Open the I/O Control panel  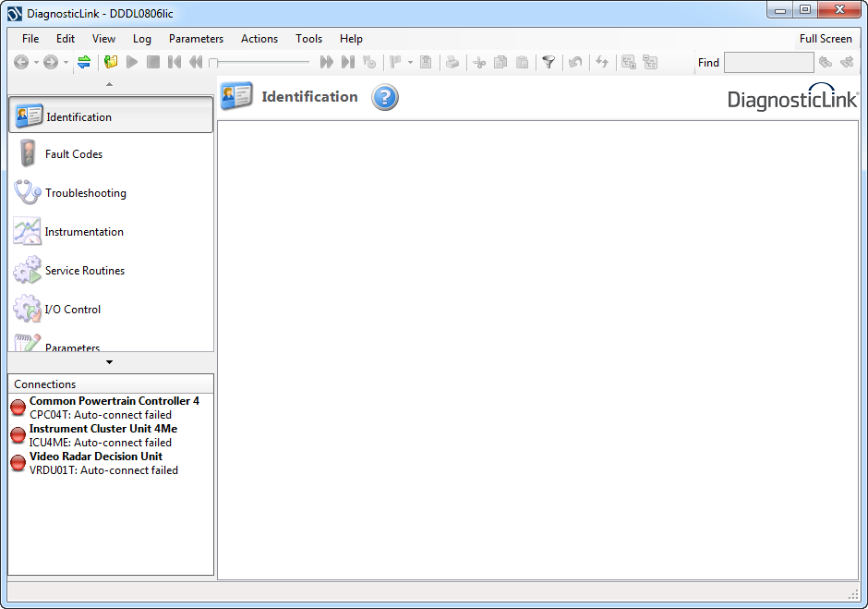[x=73, y=310]
